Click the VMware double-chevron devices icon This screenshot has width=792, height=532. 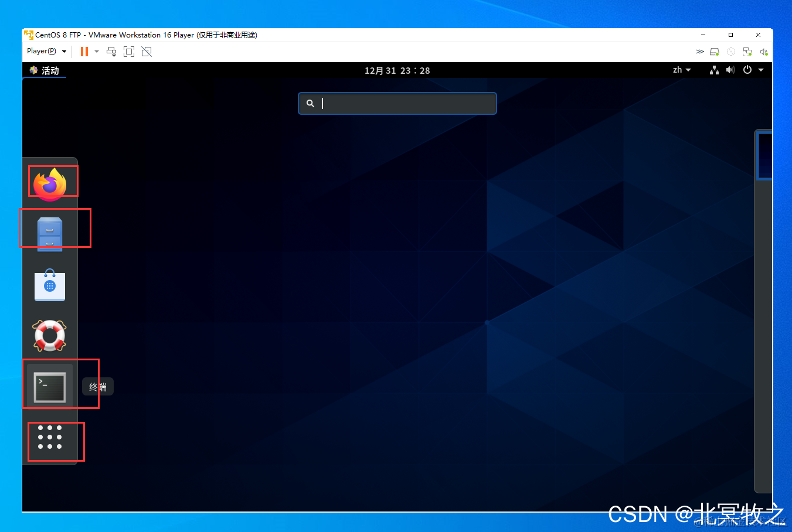coord(699,52)
